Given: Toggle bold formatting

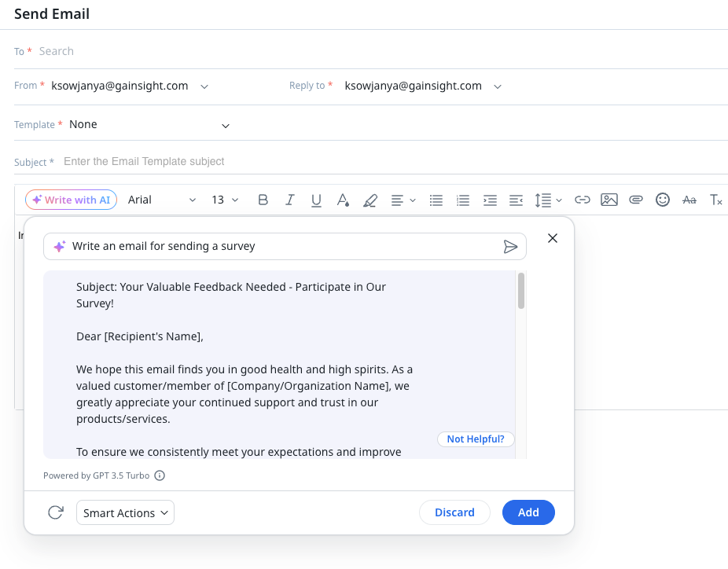Looking at the screenshot, I should point(263,200).
